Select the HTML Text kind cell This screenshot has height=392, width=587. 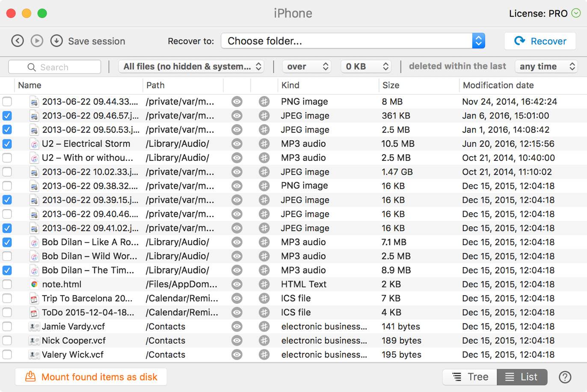(304, 284)
